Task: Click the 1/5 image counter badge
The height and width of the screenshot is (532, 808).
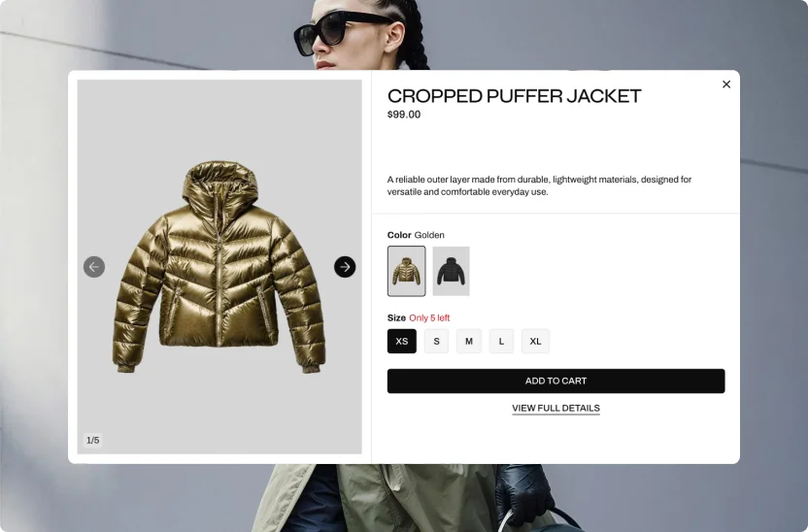Action: click(93, 441)
